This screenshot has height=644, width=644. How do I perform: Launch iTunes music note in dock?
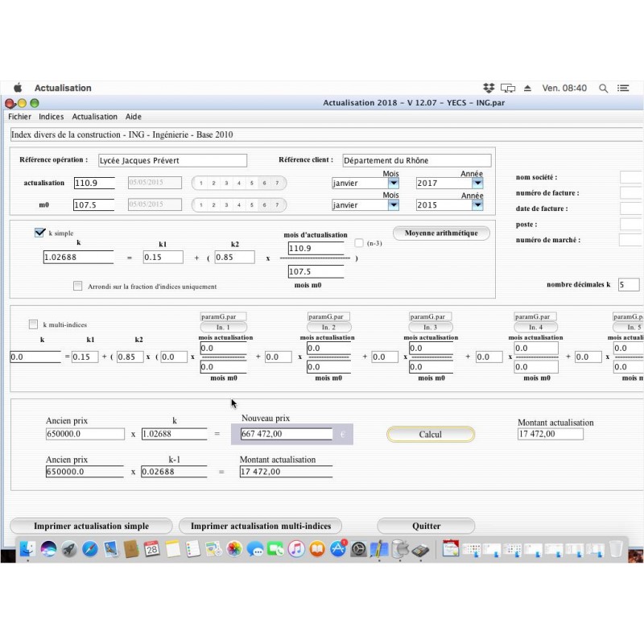pyautogui.click(x=296, y=549)
